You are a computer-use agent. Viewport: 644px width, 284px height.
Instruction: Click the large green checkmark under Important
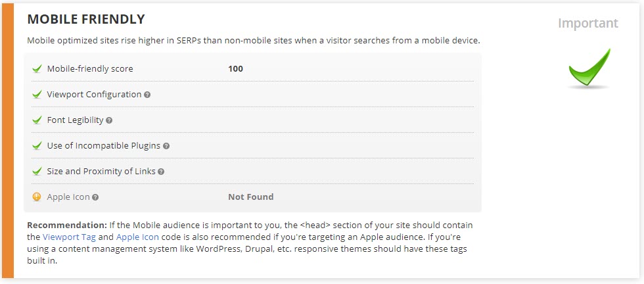(x=589, y=68)
